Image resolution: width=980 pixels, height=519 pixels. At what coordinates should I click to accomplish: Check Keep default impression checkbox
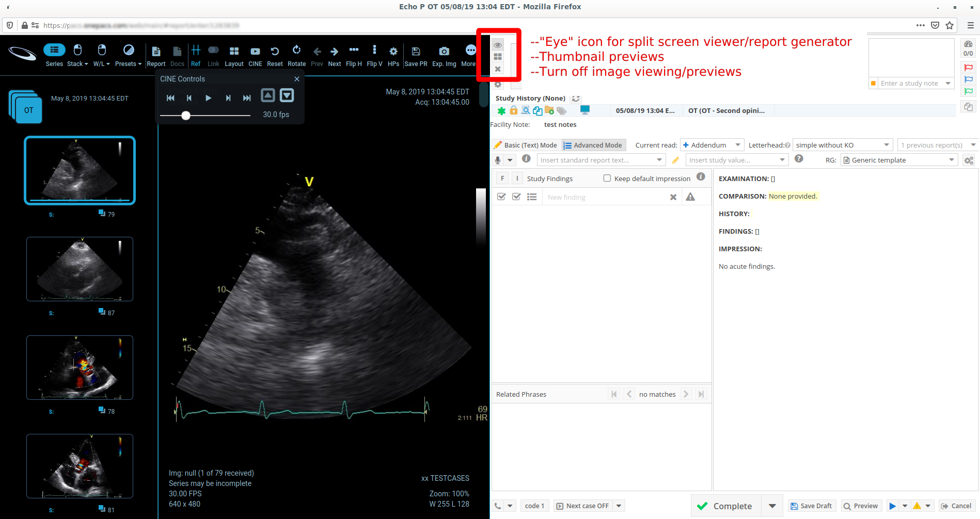pyautogui.click(x=607, y=179)
